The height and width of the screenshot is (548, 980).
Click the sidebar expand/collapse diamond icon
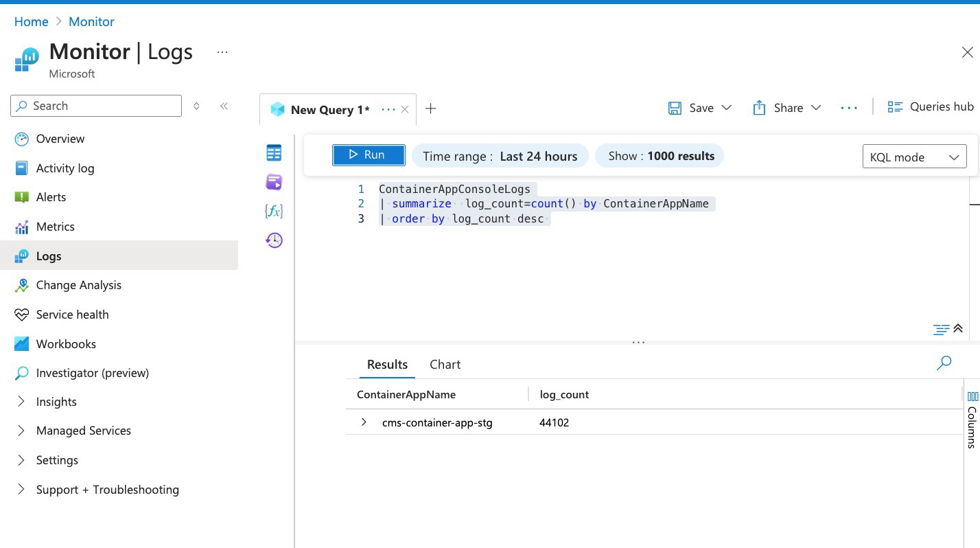[197, 106]
